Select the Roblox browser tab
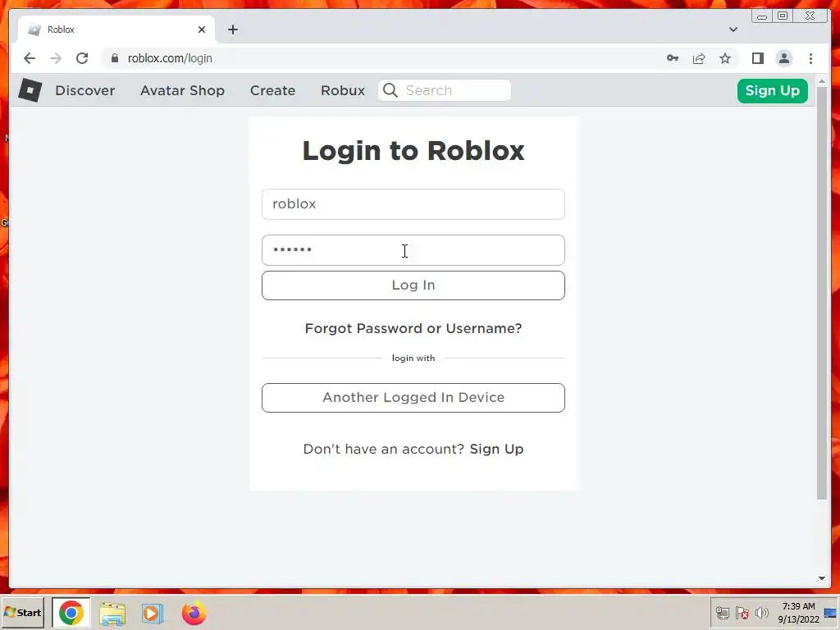This screenshot has height=630, width=840. click(116, 30)
